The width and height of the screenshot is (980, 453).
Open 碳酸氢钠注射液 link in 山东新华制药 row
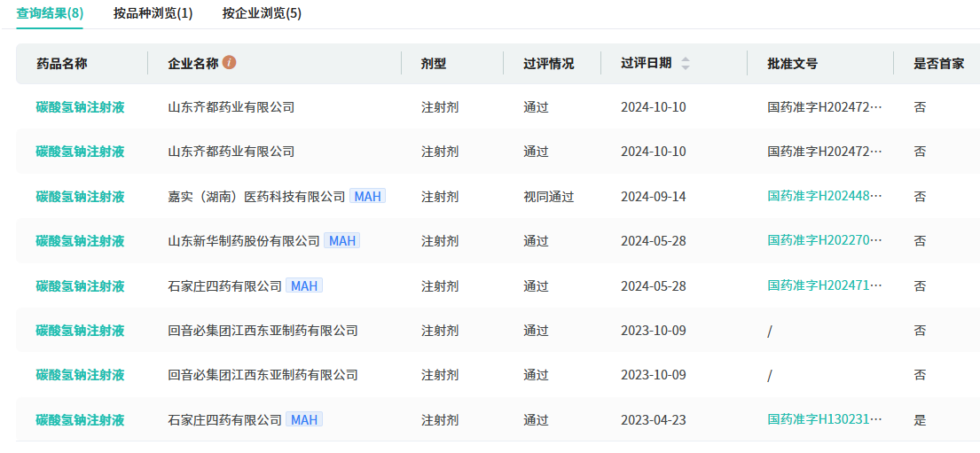point(80,241)
